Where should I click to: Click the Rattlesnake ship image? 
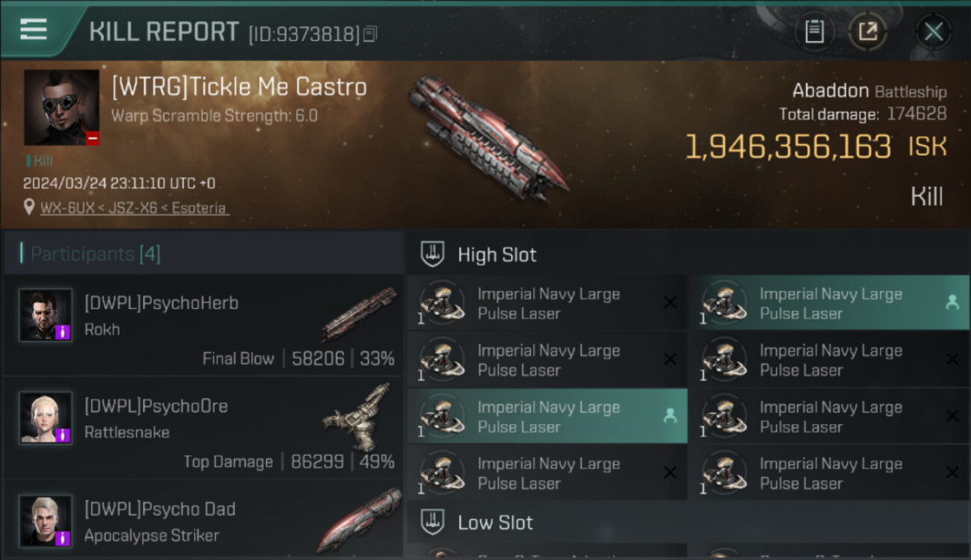click(360, 417)
